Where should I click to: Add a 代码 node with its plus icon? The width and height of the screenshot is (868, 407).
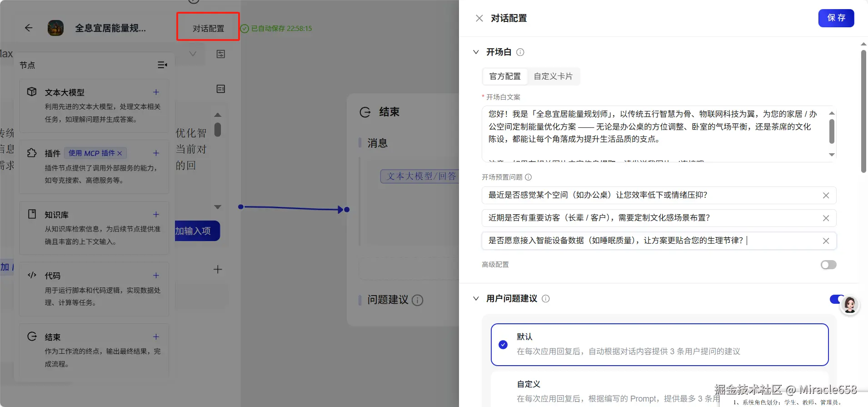coord(156,275)
